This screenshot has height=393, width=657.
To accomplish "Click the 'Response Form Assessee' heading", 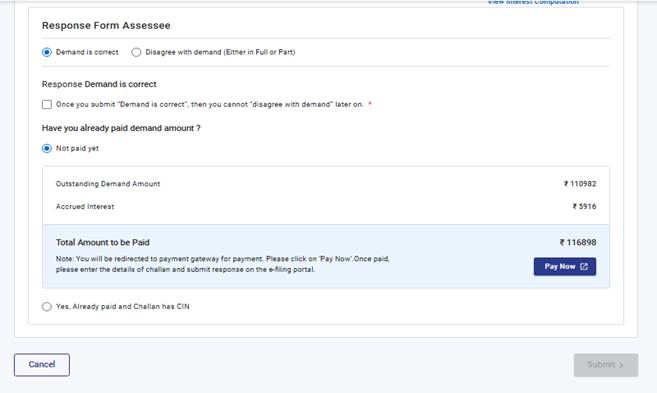I will [106, 26].
